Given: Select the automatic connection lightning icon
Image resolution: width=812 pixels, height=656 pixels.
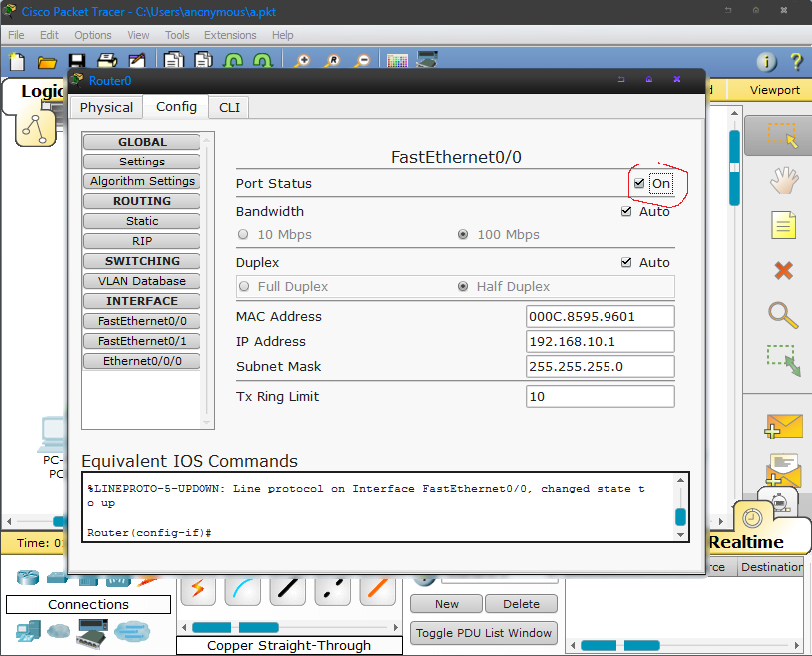Looking at the screenshot, I should [198, 590].
